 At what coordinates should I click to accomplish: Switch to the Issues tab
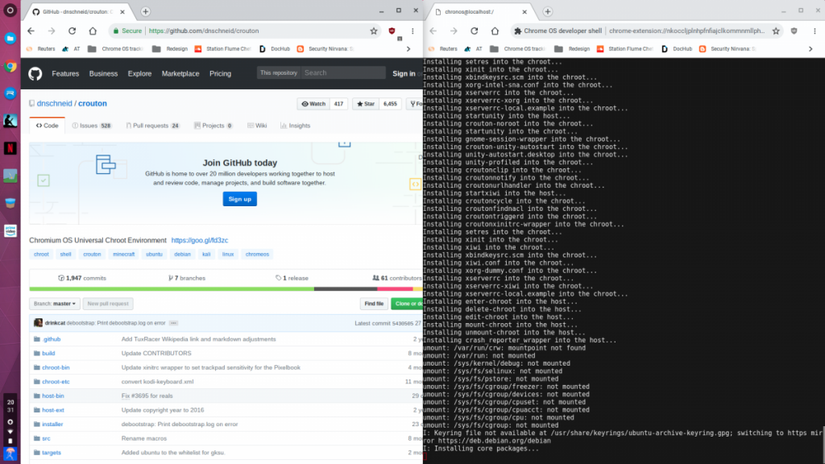click(x=92, y=126)
